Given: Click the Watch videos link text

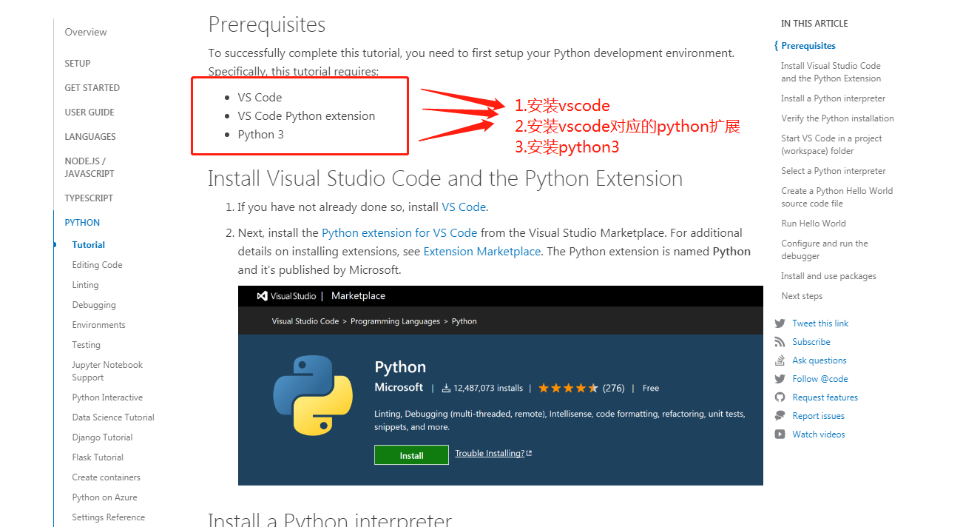Looking at the screenshot, I should (819, 434).
